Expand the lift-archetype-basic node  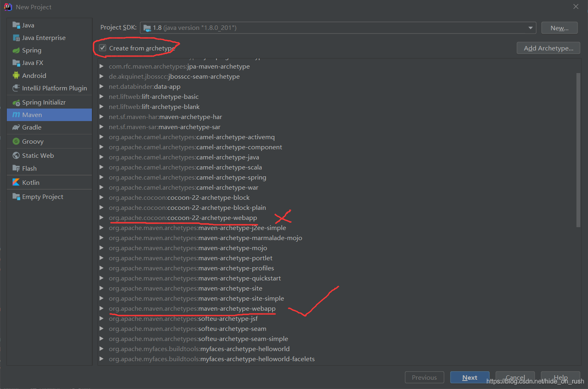[x=102, y=96]
